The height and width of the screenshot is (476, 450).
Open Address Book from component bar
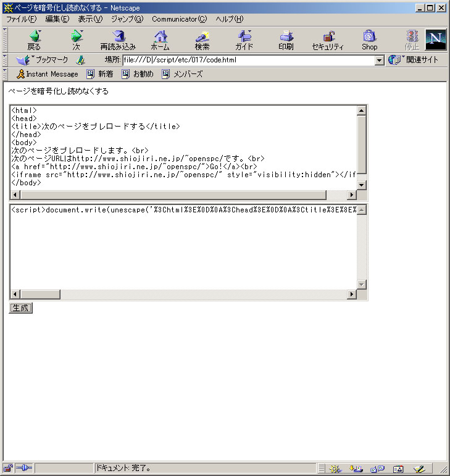pyautogui.click(x=398, y=469)
